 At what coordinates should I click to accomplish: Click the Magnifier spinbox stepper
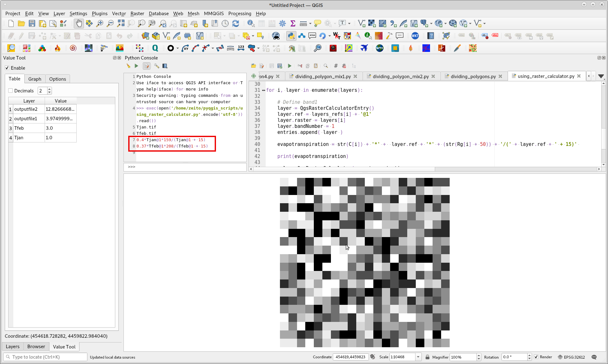pyautogui.click(x=479, y=357)
